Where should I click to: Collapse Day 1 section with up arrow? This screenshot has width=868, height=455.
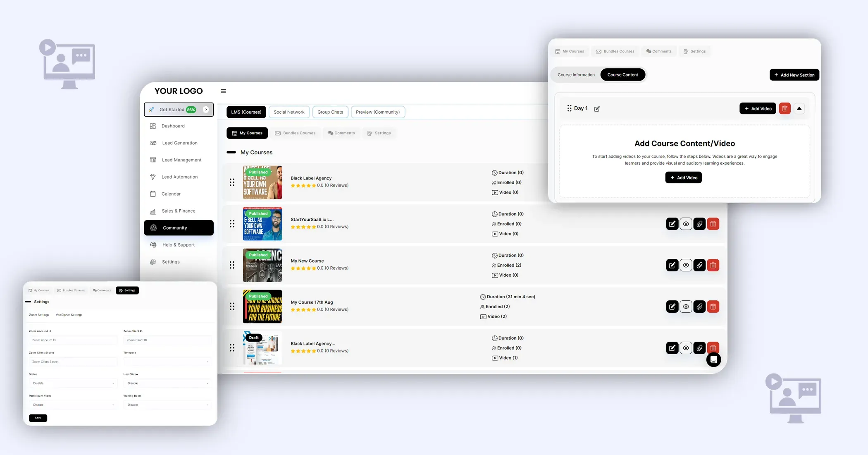(x=799, y=108)
